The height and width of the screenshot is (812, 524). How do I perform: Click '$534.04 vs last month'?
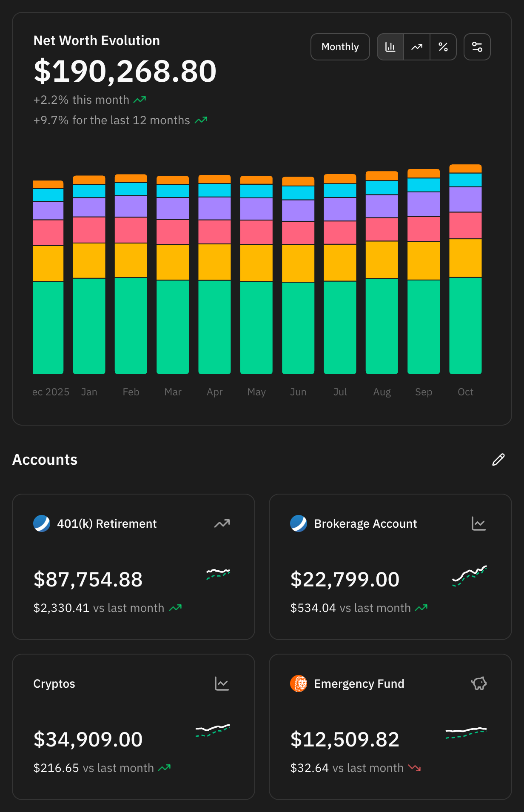pyautogui.click(x=350, y=608)
